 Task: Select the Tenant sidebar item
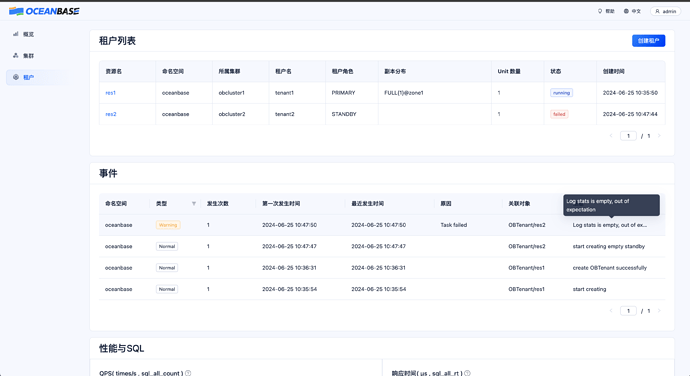[x=37, y=77]
